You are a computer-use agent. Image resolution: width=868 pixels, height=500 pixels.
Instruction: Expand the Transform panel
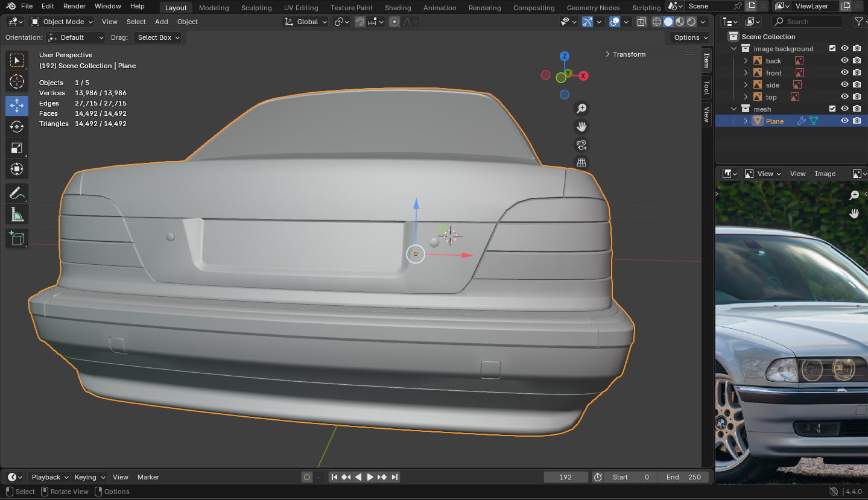pyautogui.click(x=629, y=54)
